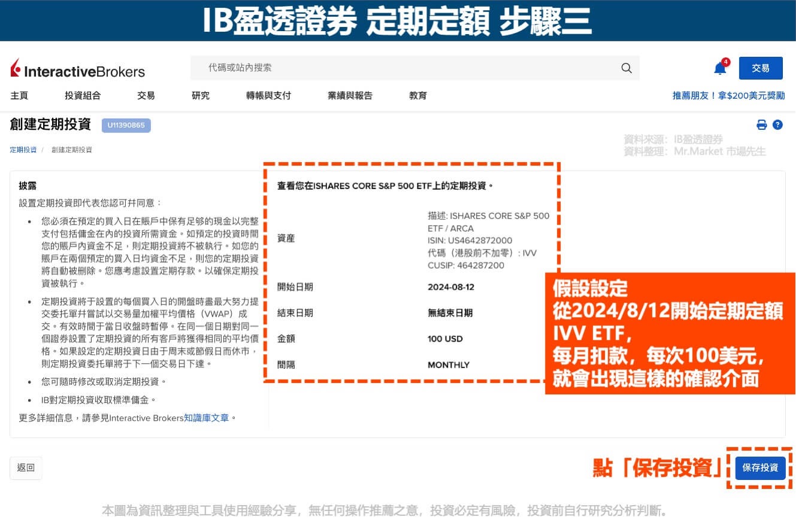Click the 返回 button

click(x=26, y=468)
